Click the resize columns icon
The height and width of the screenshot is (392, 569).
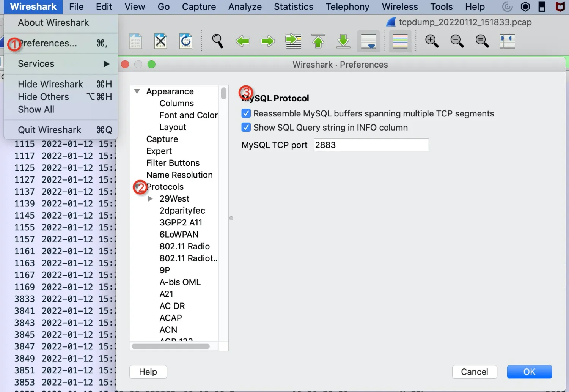pos(507,41)
